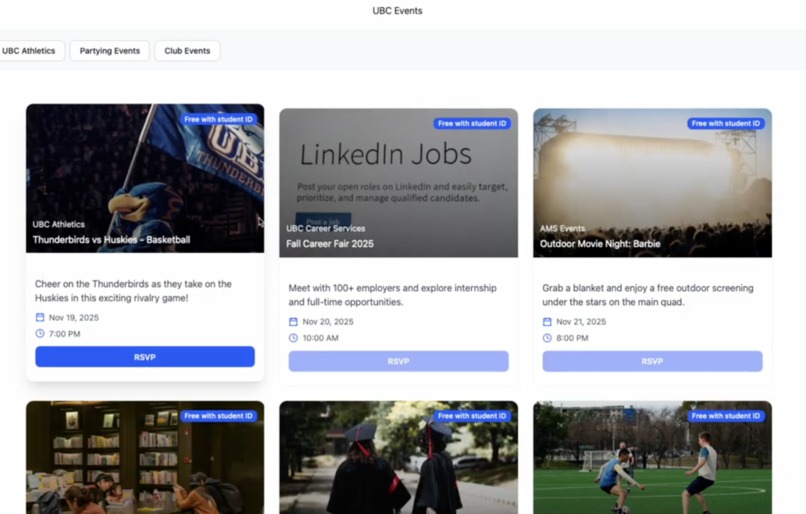The image size is (806, 514).
Task: Click the clock icon beside 10:00 AM
Action: pyautogui.click(x=293, y=338)
